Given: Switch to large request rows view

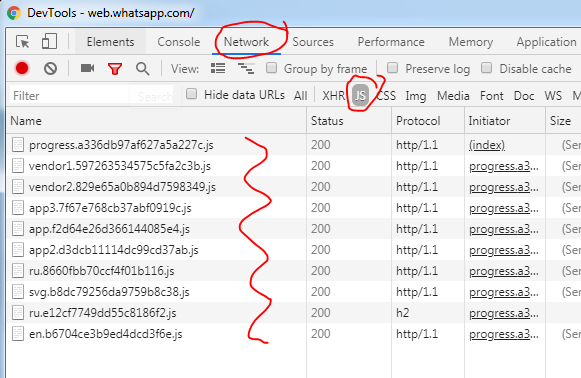Looking at the screenshot, I should 218,68.
